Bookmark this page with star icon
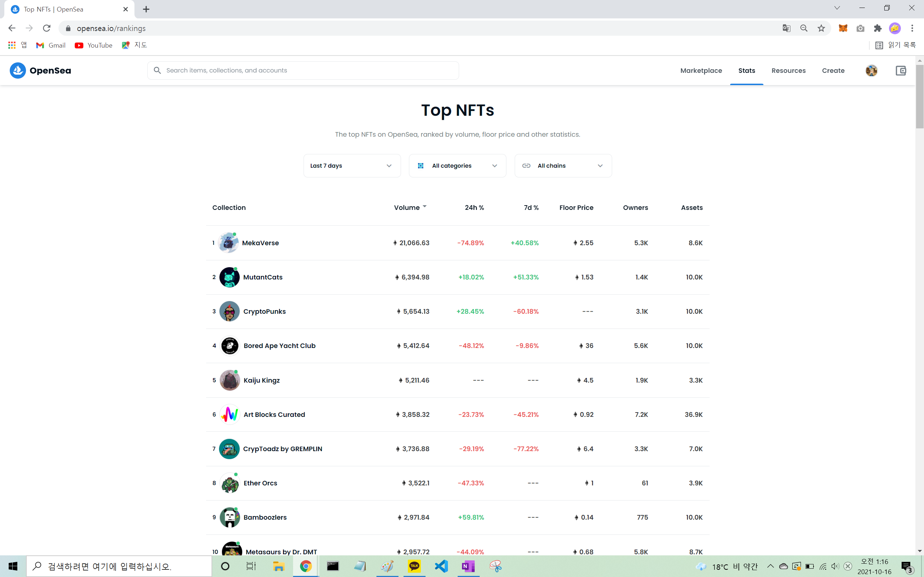 pyautogui.click(x=821, y=28)
